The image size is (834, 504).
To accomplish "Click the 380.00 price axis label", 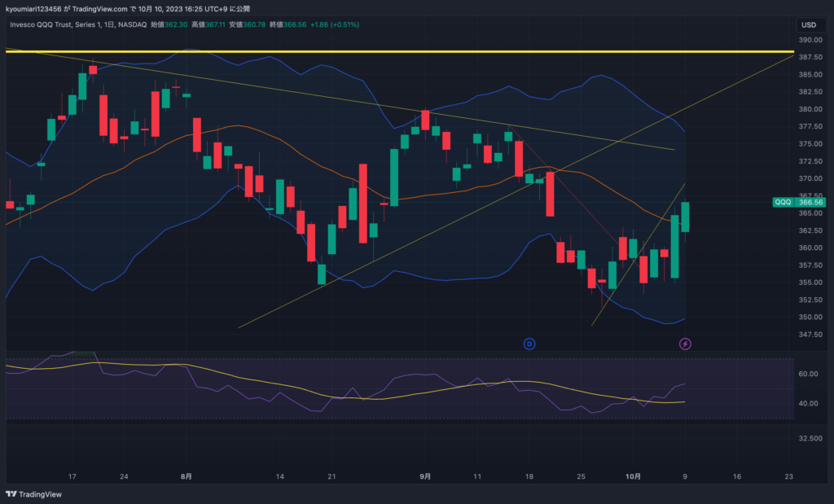I will (x=810, y=109).
